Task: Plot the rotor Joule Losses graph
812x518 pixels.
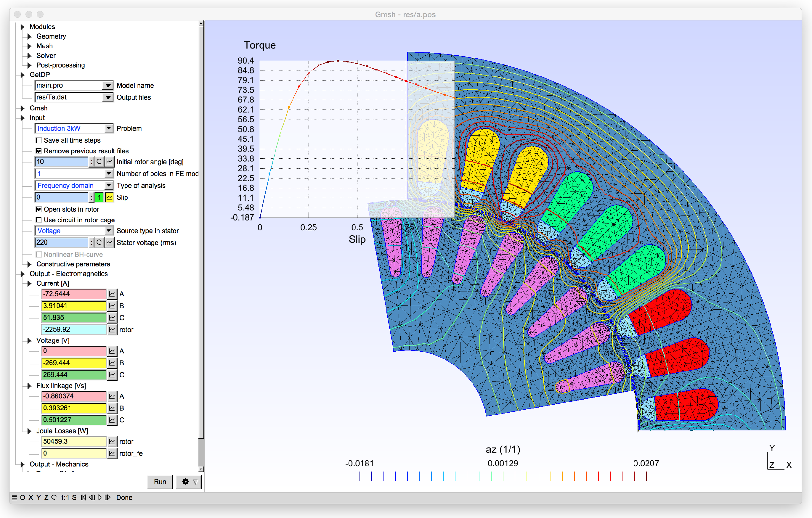Action: click(x=112, y=441)
